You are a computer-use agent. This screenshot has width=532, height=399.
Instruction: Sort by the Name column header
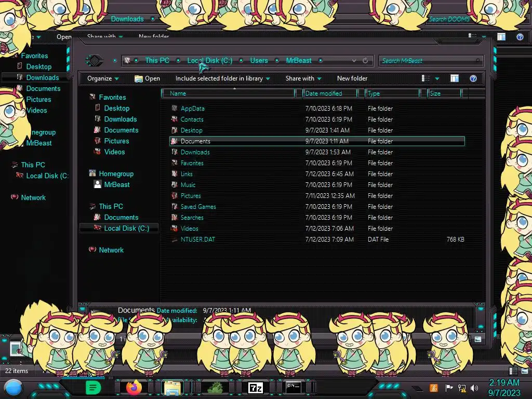click(229, 94)
